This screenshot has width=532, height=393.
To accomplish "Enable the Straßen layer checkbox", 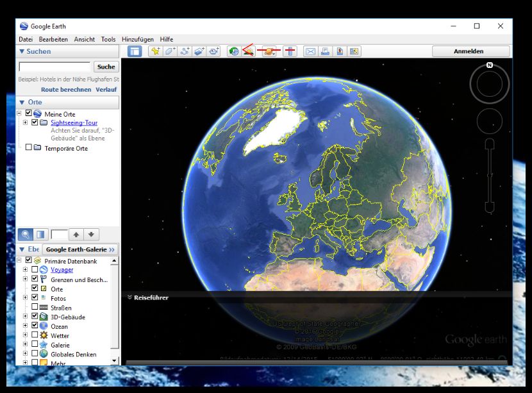I will 35,308.
